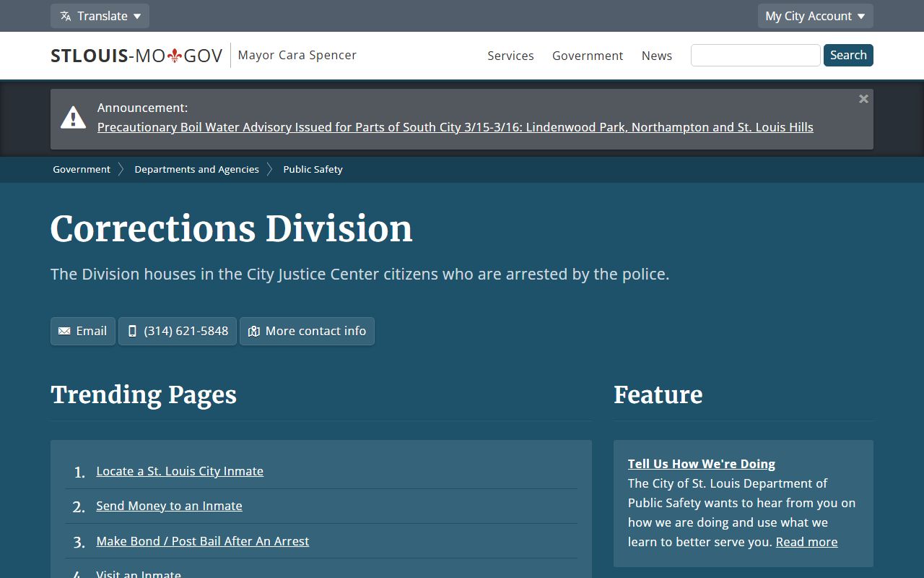
Task: Open the Services menu
Action: [x=510, y=56]
